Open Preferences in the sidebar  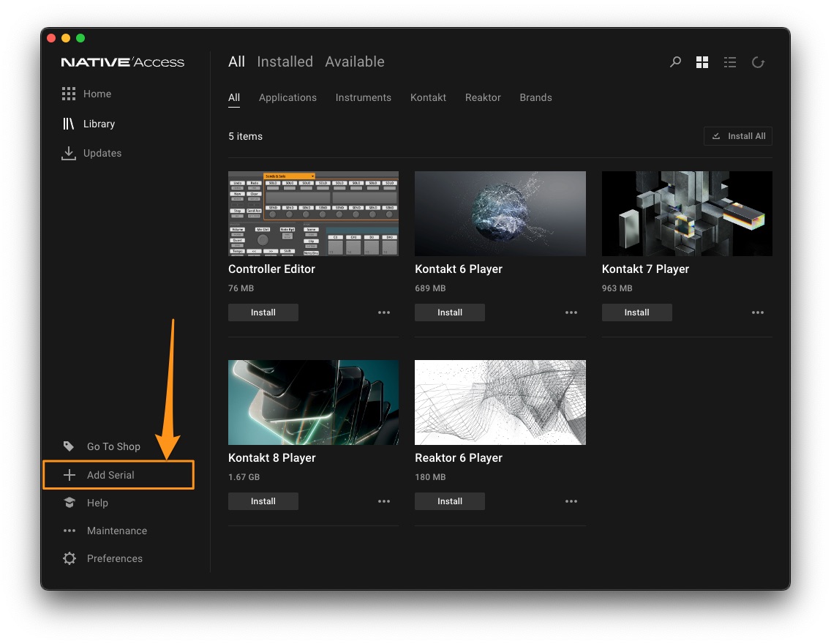point(114,558)
